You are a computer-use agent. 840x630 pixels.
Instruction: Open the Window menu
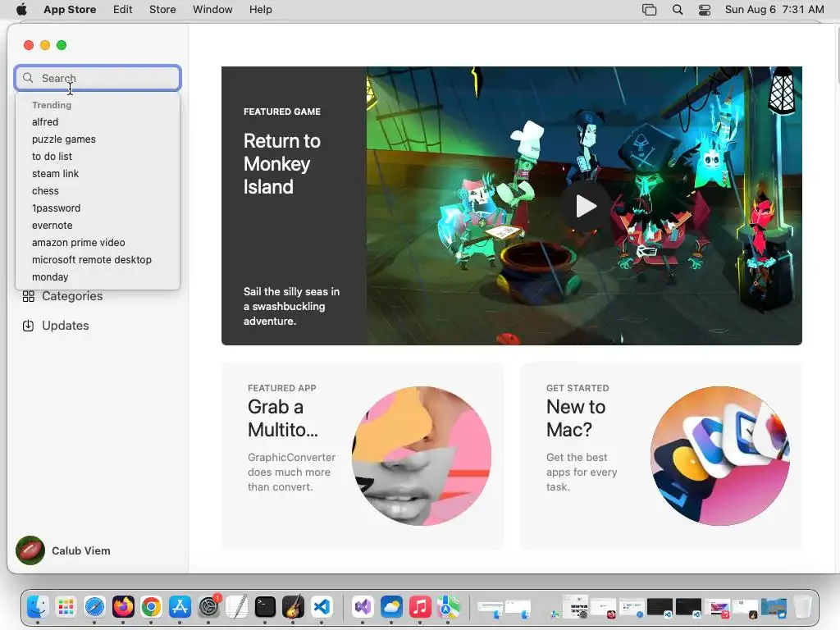212,10
